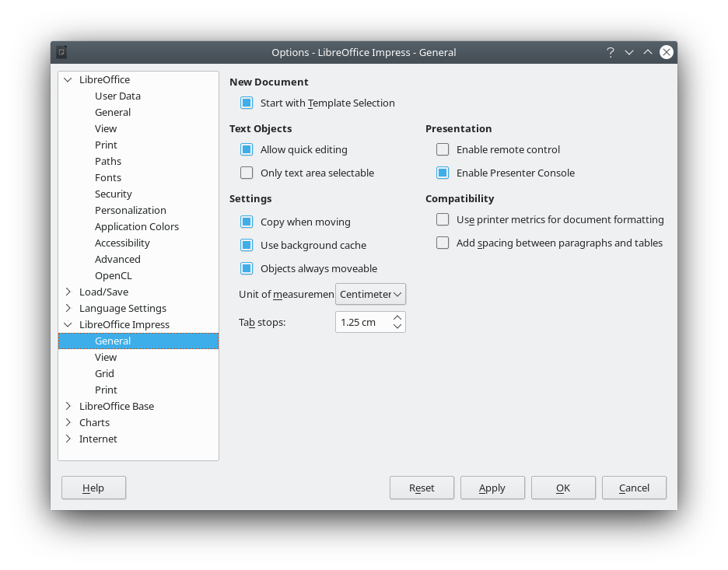The height and width of the screenshot is (570, 728).
Task: Expand the Charts tree node
Action: point(68,422)
